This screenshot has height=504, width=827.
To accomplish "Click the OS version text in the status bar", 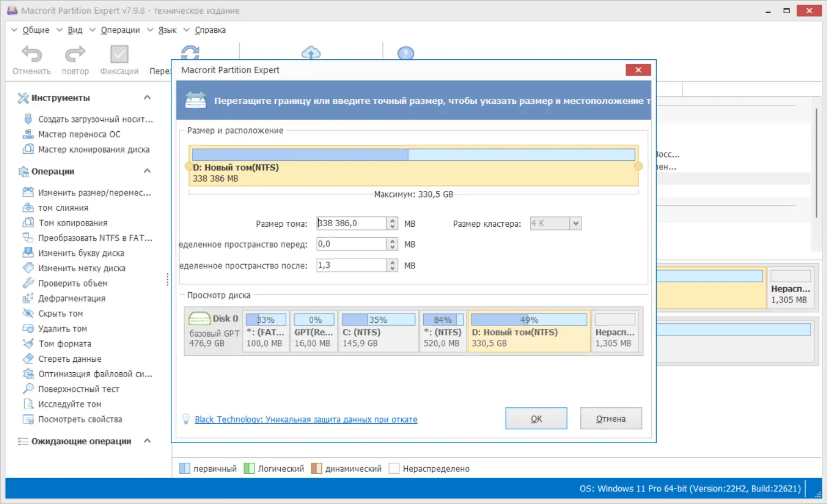I will (690, 489).
